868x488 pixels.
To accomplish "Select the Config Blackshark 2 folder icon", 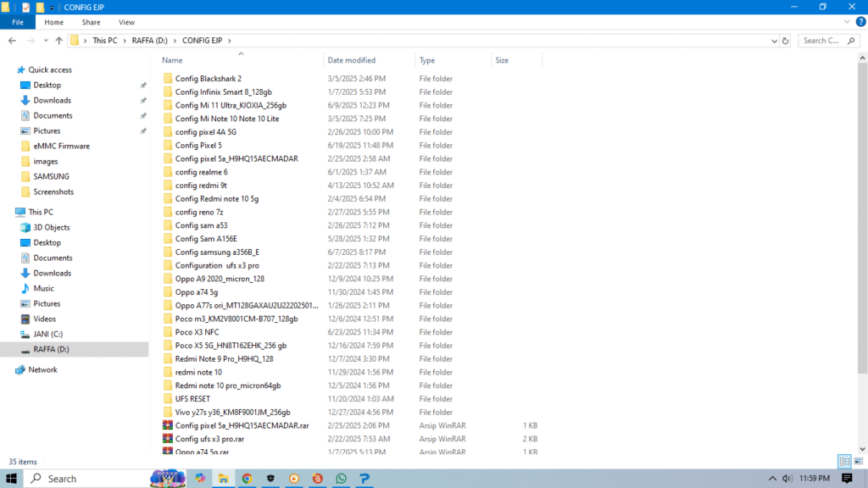I will pos(168,79).
